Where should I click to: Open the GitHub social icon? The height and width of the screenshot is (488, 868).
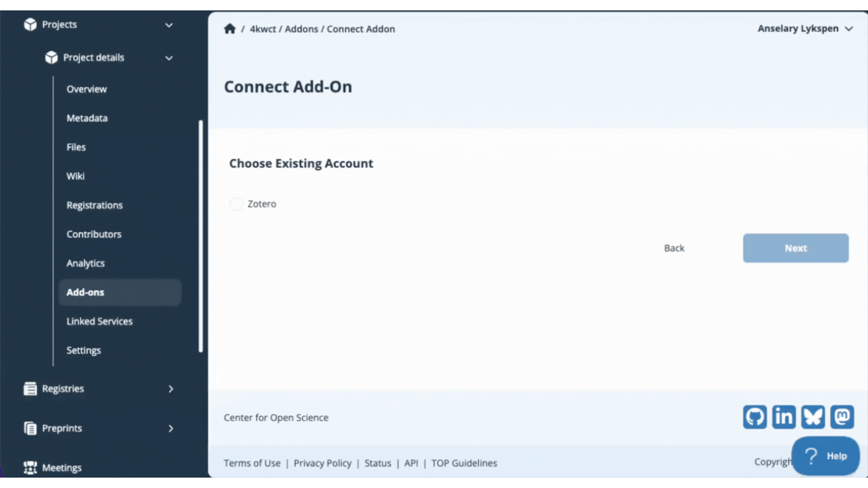755,417
